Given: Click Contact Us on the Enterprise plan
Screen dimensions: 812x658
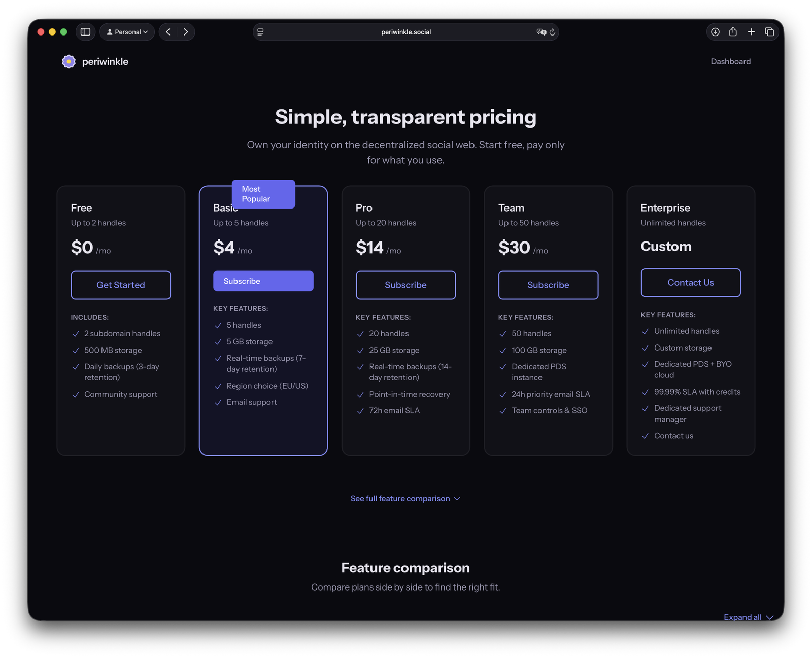Looking at the screenshot, I should 690,282.
